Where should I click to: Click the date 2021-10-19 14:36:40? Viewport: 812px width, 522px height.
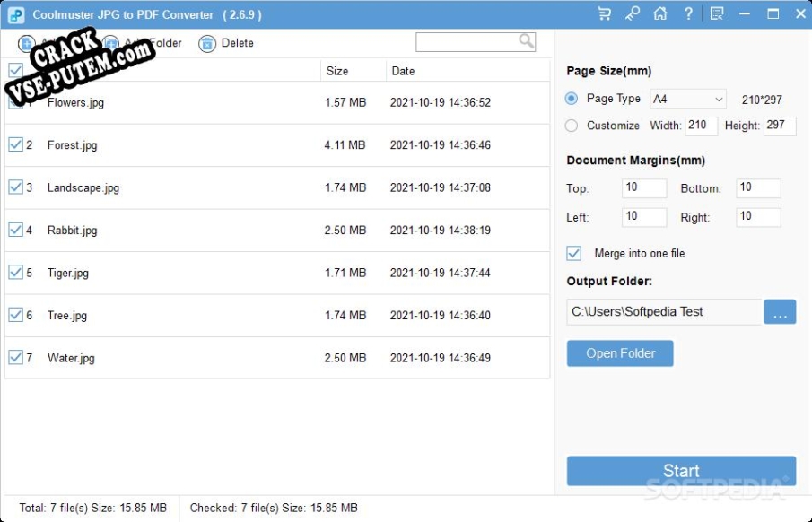tap(441, 316)
